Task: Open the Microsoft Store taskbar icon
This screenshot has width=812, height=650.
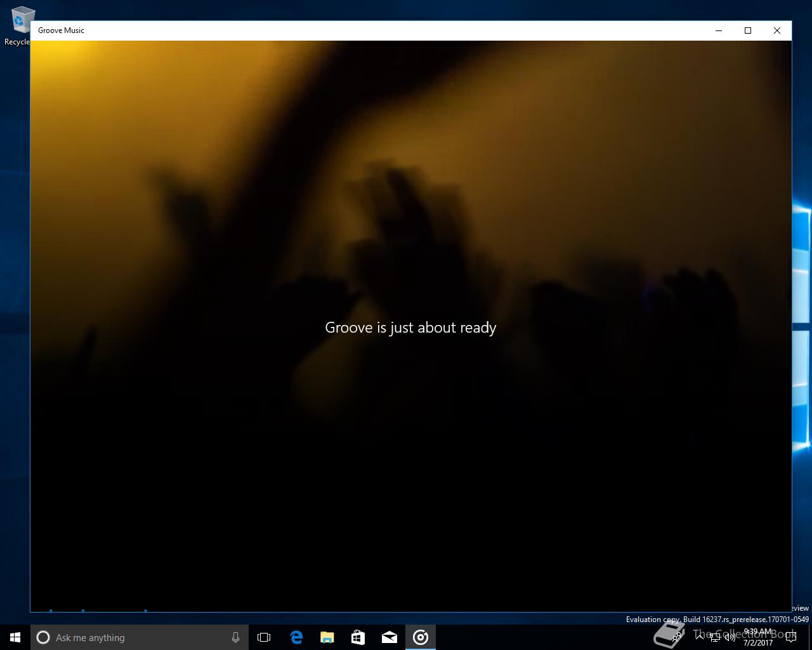Action: click(358, 637)
